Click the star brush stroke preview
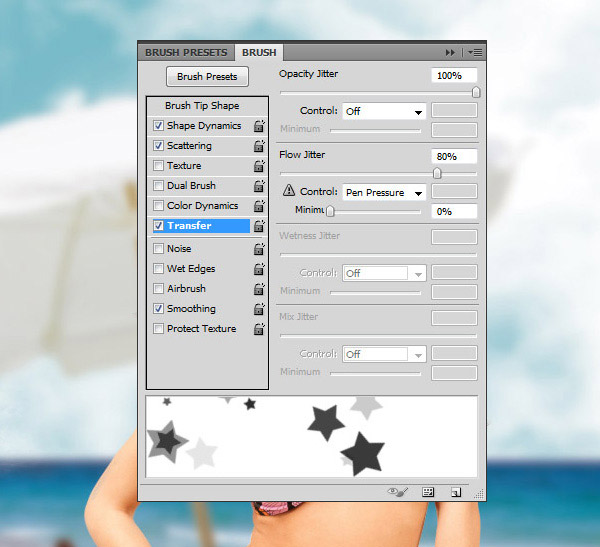Screen dimensions: 600x547 [x=312, y=436]
